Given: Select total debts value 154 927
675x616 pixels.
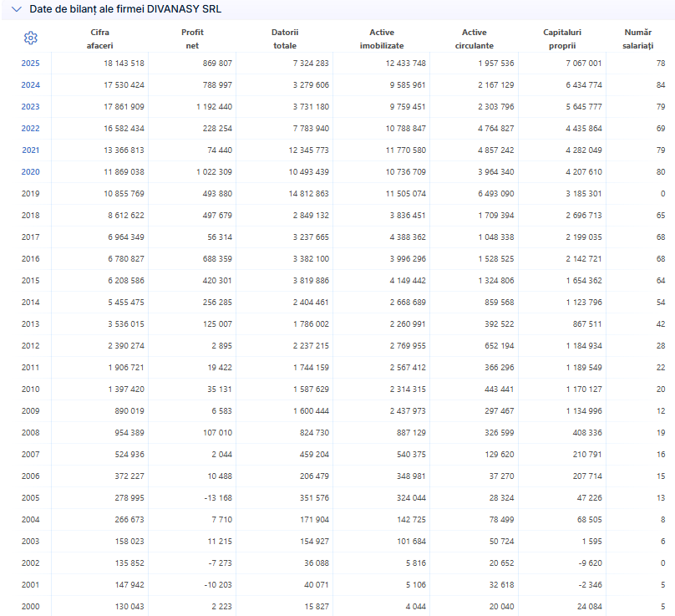Looking at the screenshot, I should (314, 542).
